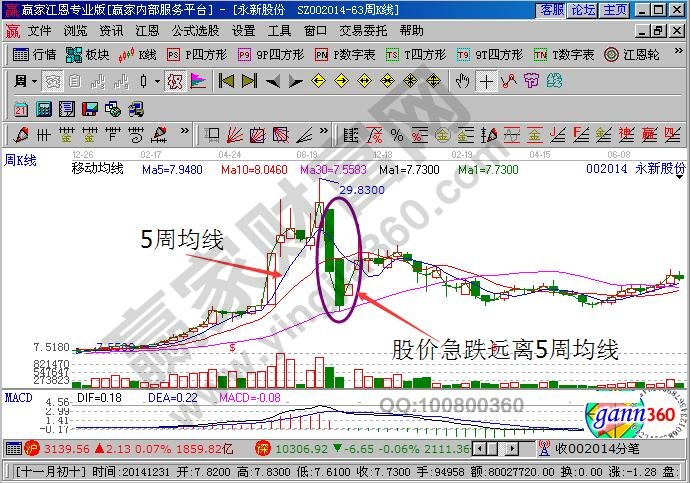The image size is (690, 483).
Task: Select the Gann fan lines tool
Action: [235, 135]
